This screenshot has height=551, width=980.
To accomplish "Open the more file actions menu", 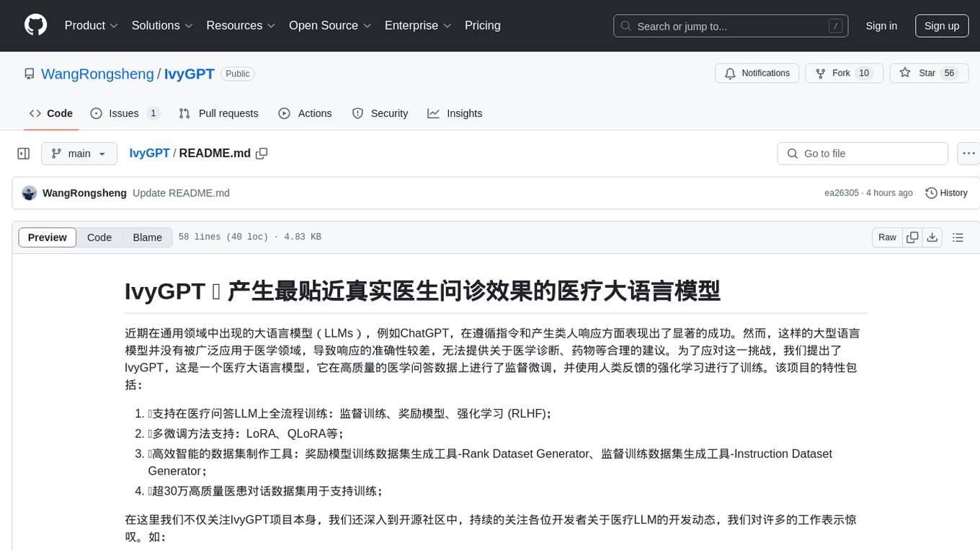I will (968, 154).
